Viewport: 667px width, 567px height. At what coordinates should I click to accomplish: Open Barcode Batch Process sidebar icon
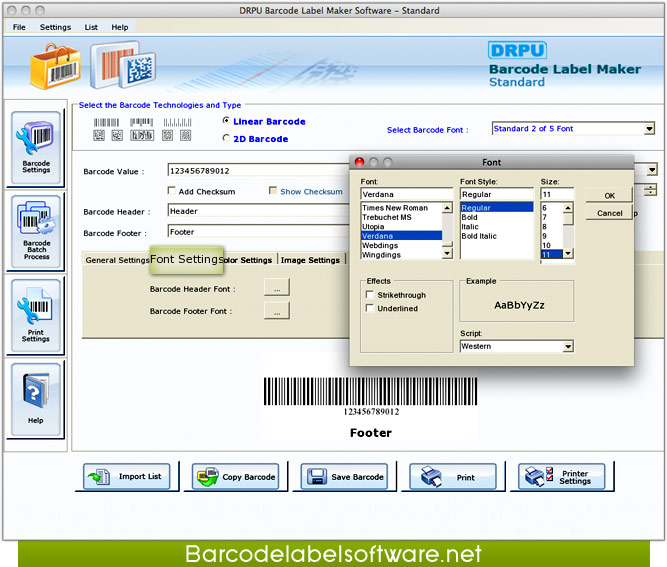[36, 231]
